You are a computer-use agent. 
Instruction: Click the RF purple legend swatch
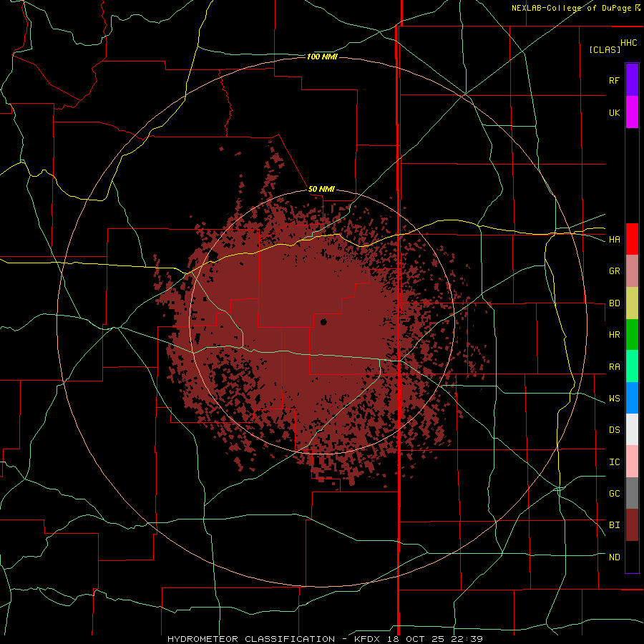tap(632, 80)
